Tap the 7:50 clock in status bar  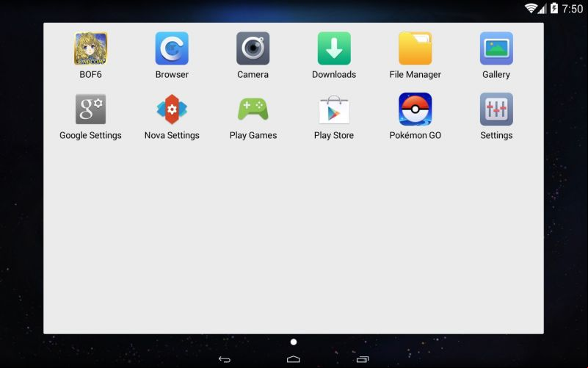[573, 8]
